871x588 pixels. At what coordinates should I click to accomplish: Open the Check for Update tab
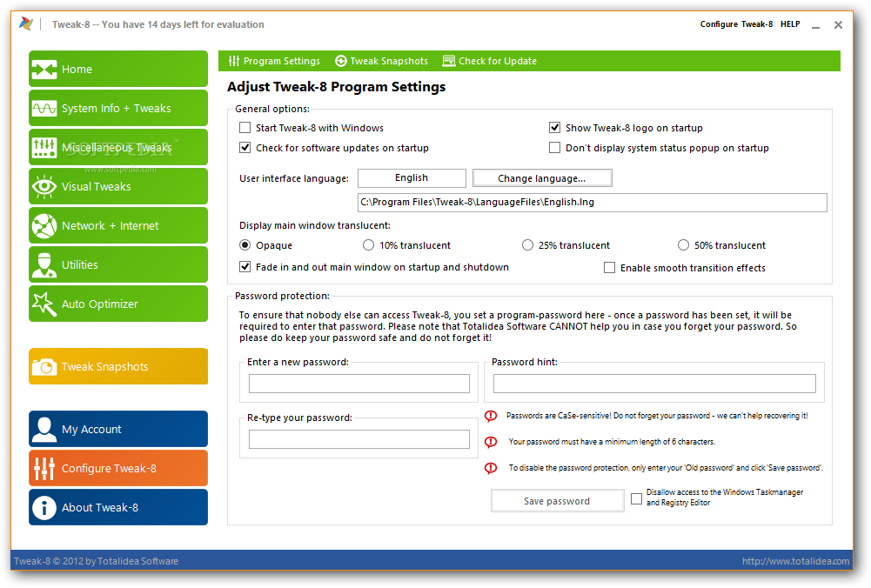point(489,61)
